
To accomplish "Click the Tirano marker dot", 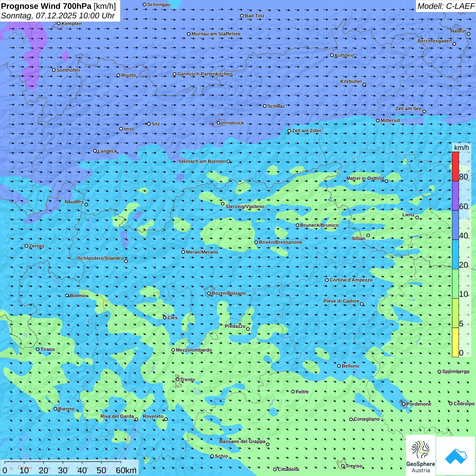I will click(x=38, y=349).
